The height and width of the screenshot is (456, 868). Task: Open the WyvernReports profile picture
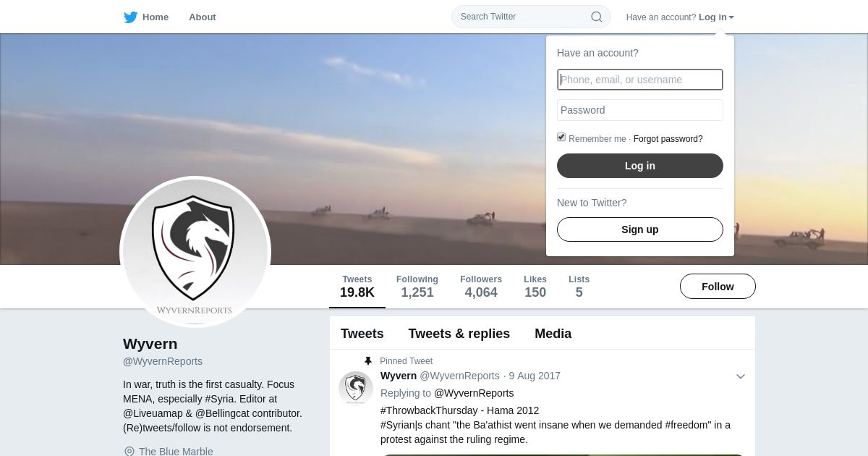[x=195, y=252]
